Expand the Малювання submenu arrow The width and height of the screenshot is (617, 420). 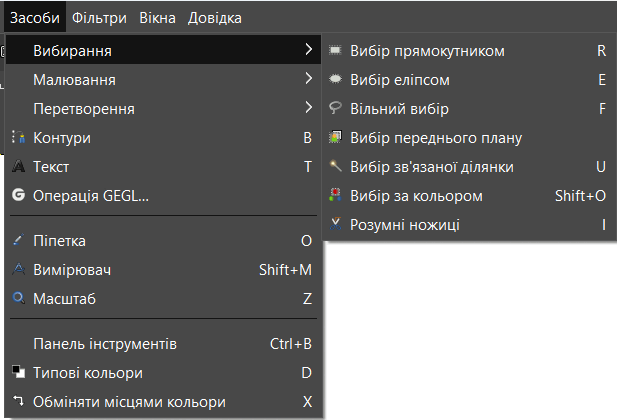(x=308, y=79)
